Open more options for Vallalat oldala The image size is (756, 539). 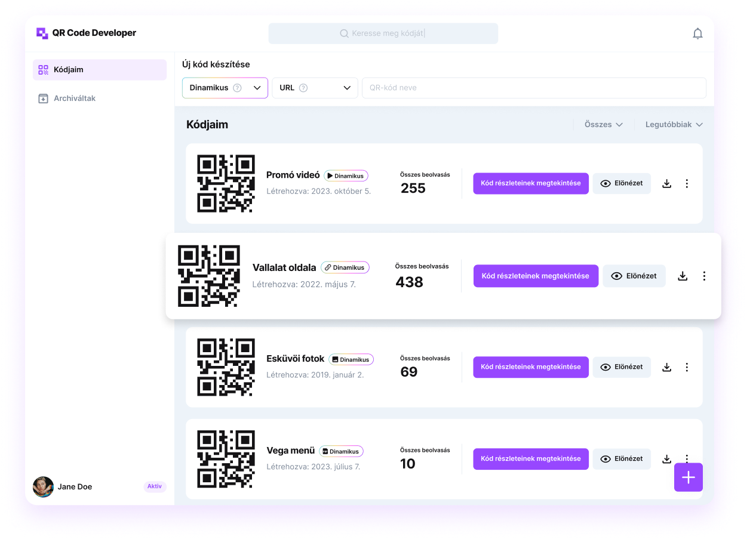[704, 276]
